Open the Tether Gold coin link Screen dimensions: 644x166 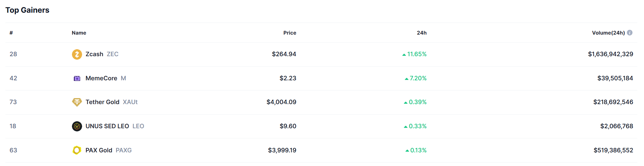pyautogui.click(x=102, y=102)
